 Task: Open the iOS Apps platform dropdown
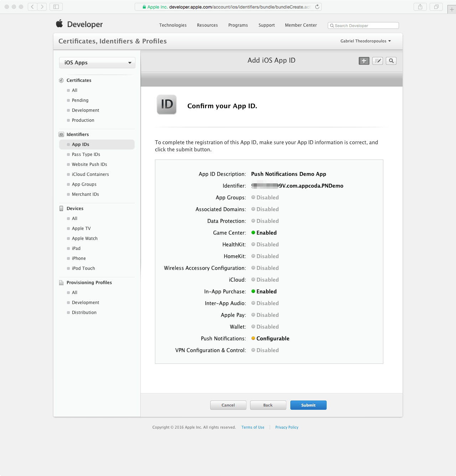click(97, 63)
